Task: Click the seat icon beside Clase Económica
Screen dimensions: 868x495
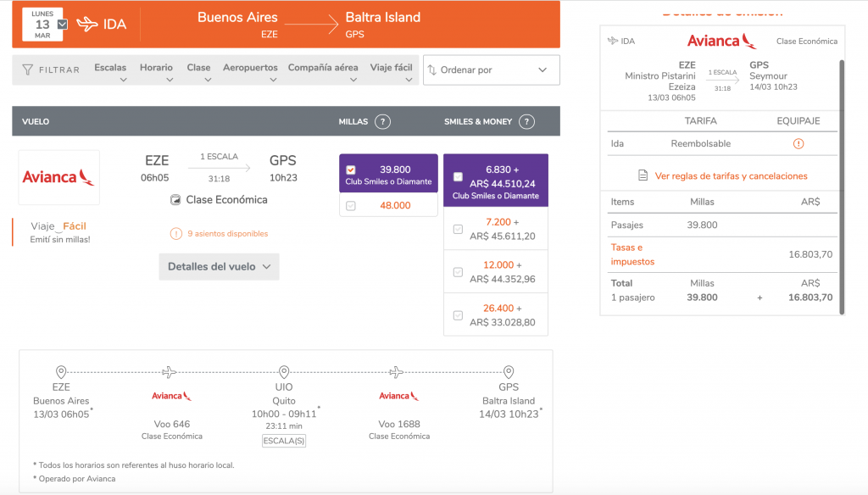Action: 175,200
